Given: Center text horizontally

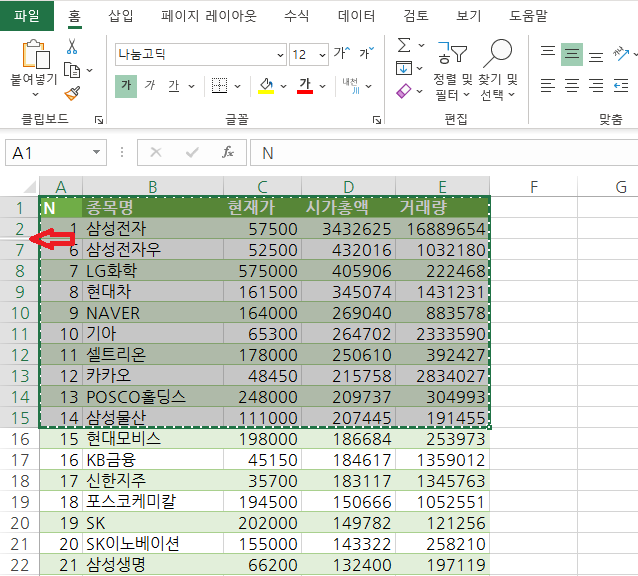Looking at the screenshot, I should click(572, 85).
